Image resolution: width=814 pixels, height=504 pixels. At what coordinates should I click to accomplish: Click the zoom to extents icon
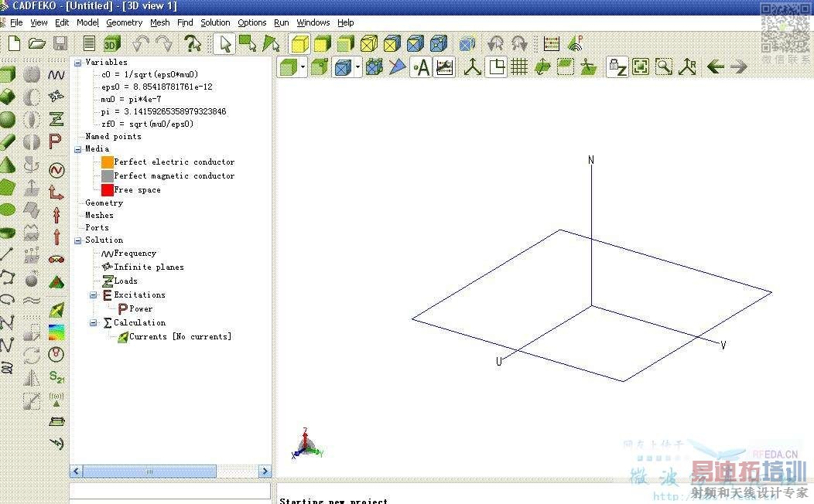641,67
